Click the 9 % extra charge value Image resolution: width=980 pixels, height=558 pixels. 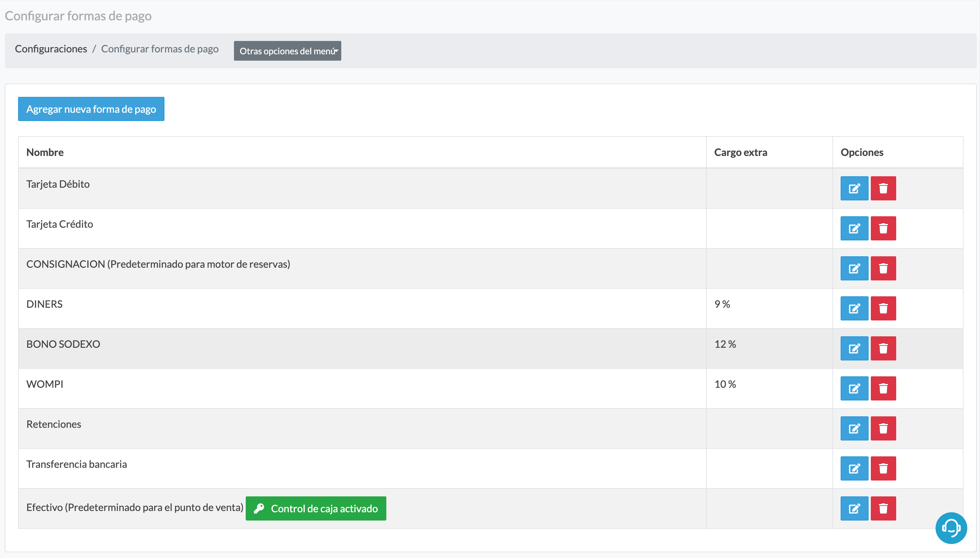click(x=722, y=304)
